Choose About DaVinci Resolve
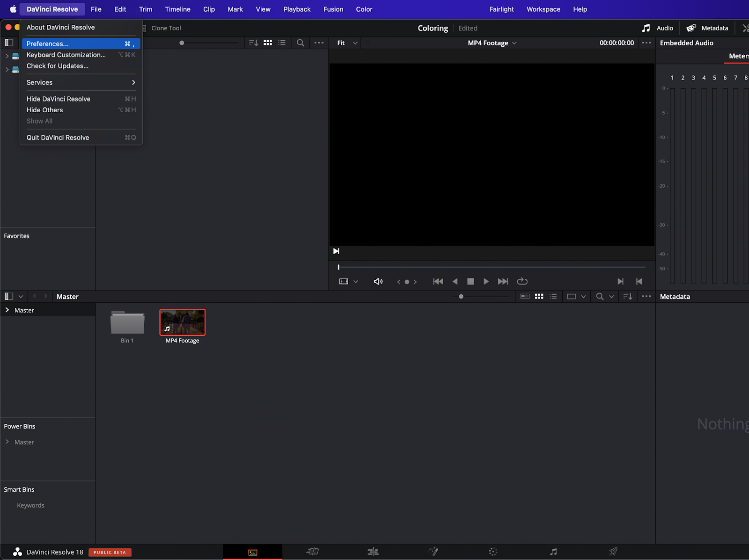 (x=81, y=27)
